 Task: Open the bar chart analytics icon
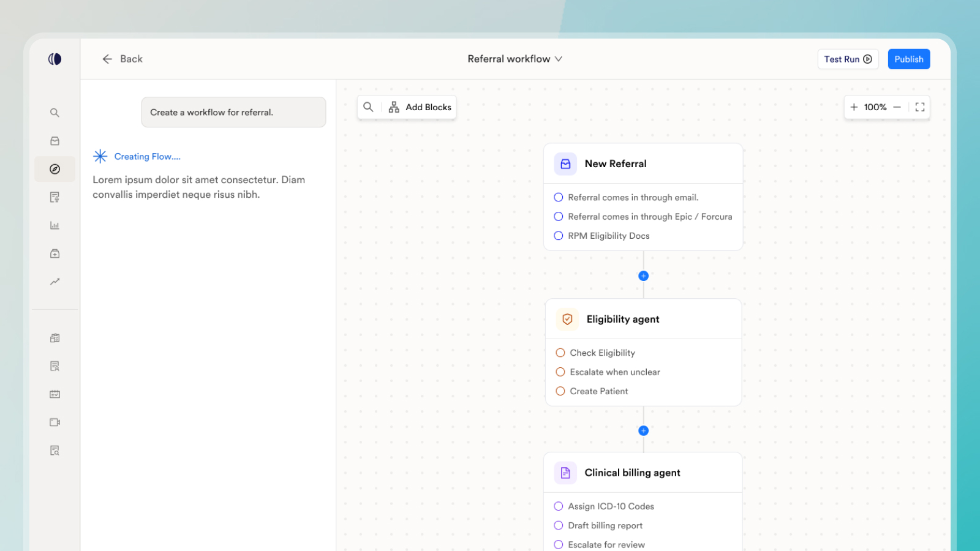[55, 225]
